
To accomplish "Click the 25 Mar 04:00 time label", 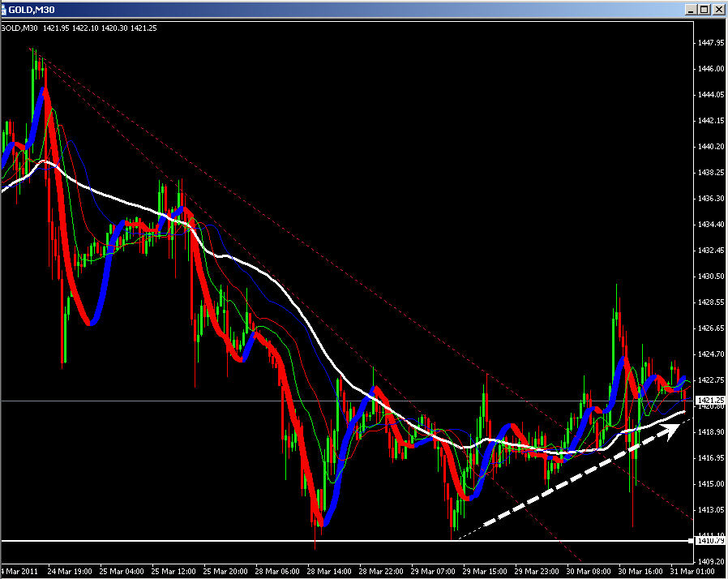I will coord(122,572).
